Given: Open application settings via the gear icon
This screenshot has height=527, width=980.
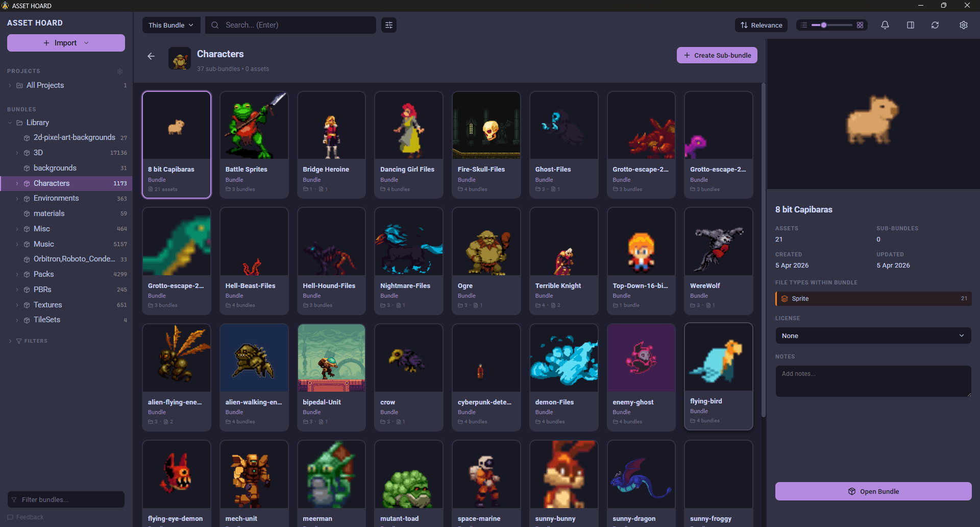Looking at the screenshot, I should coord(964,25).
